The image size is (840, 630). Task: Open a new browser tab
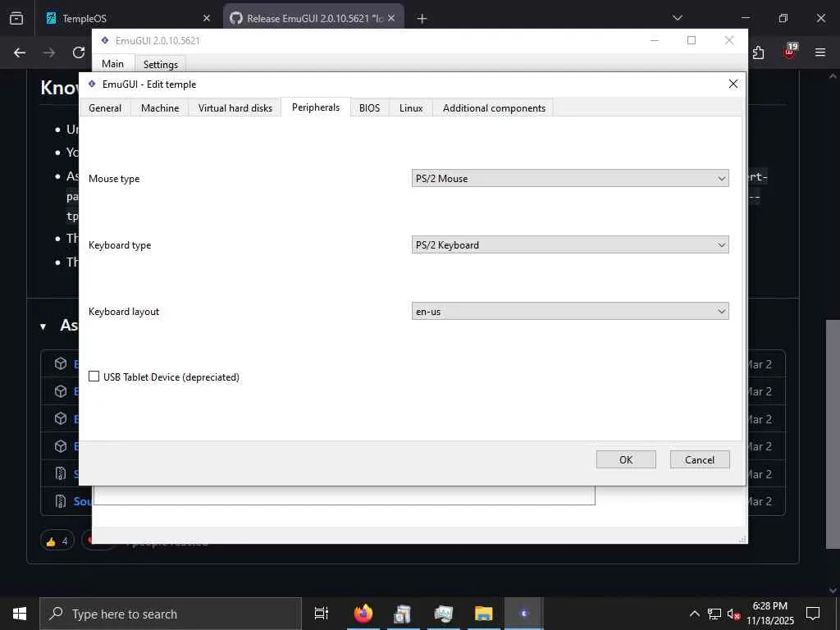pos(422,19)
